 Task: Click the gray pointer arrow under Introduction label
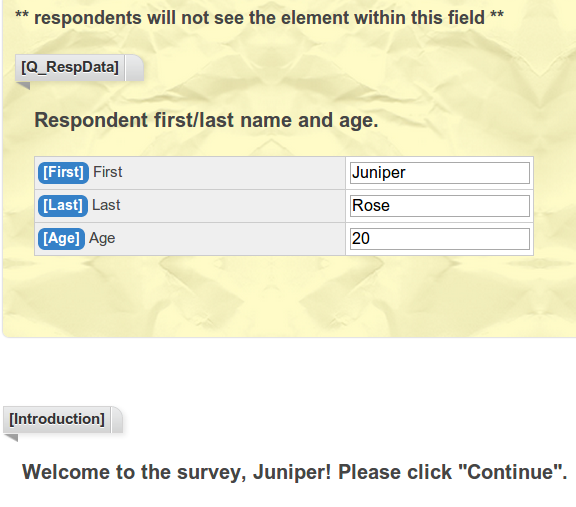point(11,437)
